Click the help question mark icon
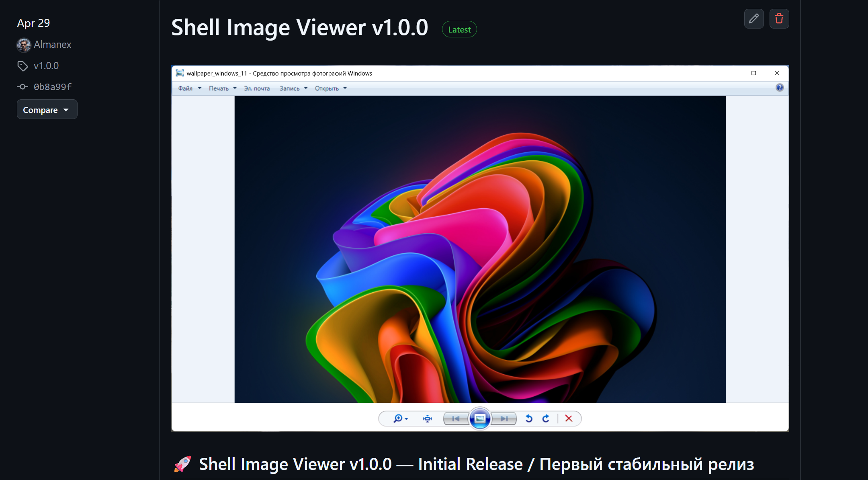 point(780,88)
